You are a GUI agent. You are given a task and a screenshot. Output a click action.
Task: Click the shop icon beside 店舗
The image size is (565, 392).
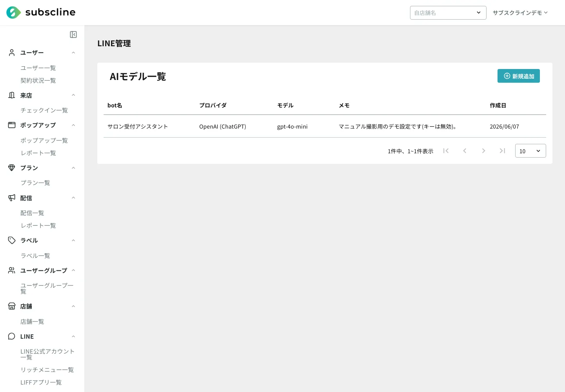[12, 306]
